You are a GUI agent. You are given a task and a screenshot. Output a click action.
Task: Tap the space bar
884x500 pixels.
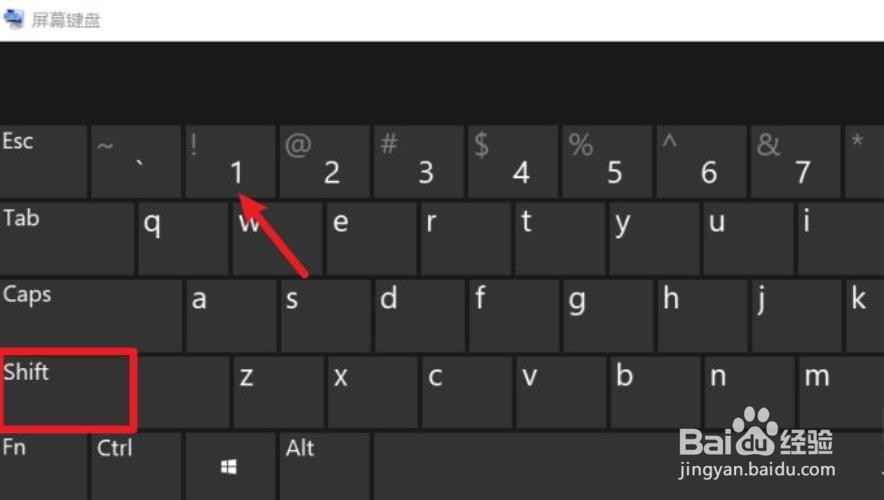626,467
